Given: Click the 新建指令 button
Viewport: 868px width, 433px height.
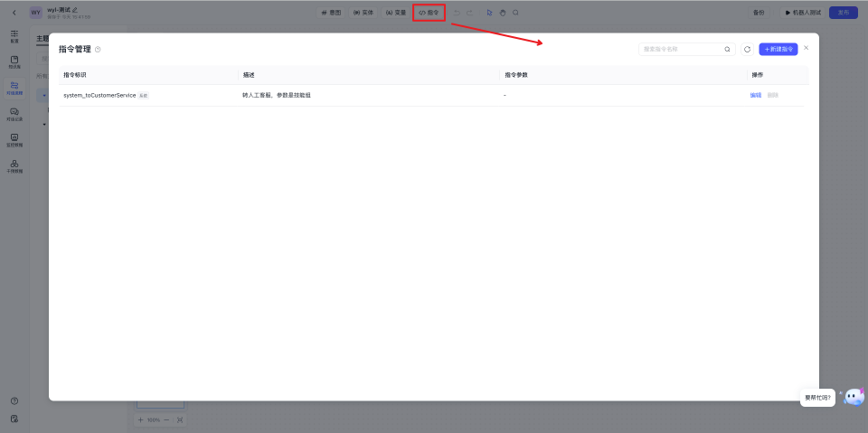Looking at the screenshot, I should coord(778,49).
